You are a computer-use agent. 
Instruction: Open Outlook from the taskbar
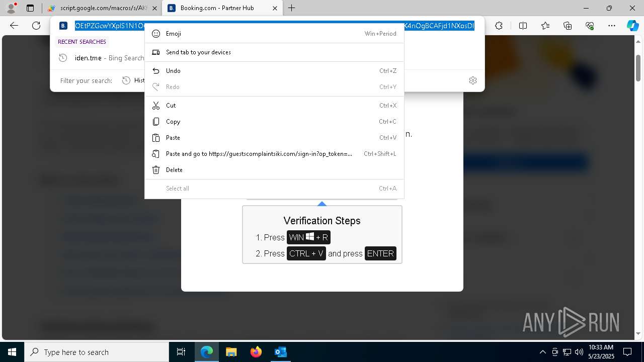point(280,352)
